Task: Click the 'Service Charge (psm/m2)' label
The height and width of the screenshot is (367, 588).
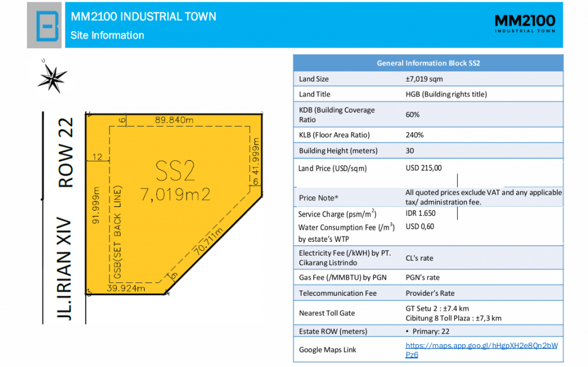Action: point(337,214)
